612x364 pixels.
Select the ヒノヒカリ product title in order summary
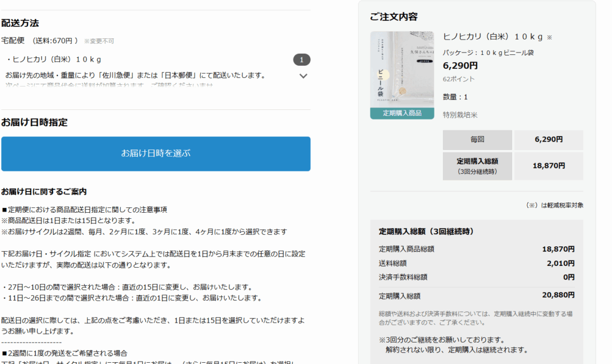coord(493,36)
